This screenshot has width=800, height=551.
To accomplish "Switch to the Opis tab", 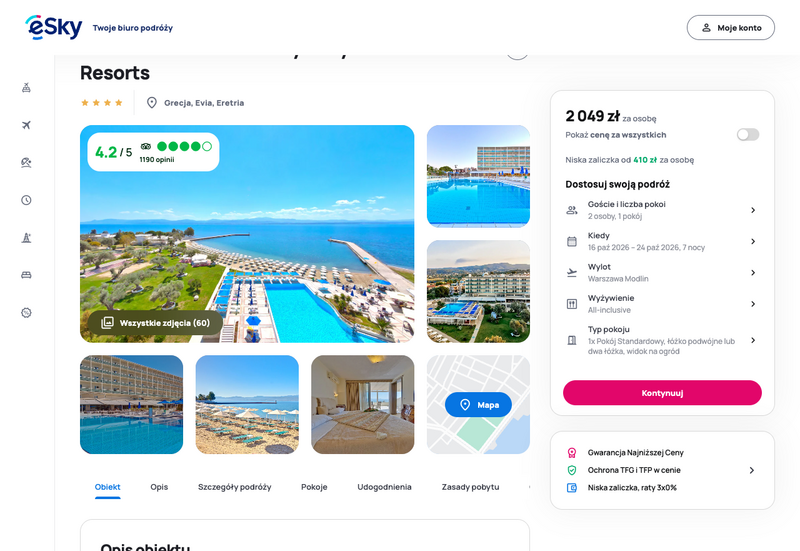I will pyautogui.click(x=159, y=487).
